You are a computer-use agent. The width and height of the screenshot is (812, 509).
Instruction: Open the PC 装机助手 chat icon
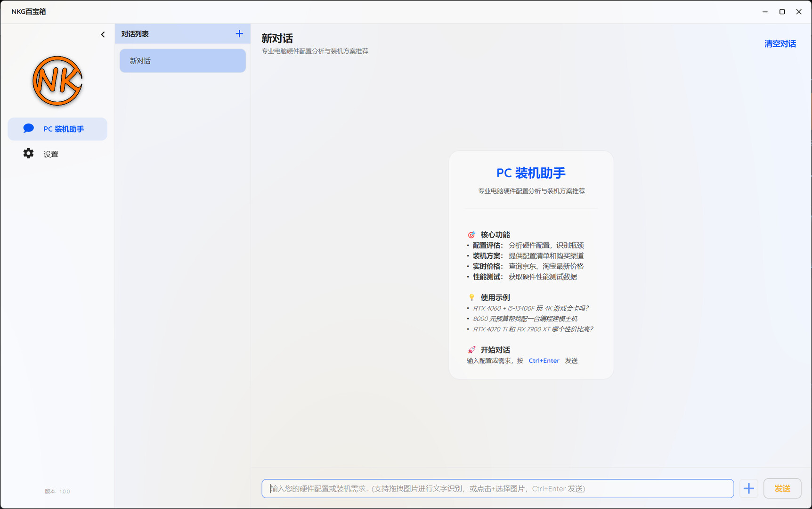[x=57, y=129]
